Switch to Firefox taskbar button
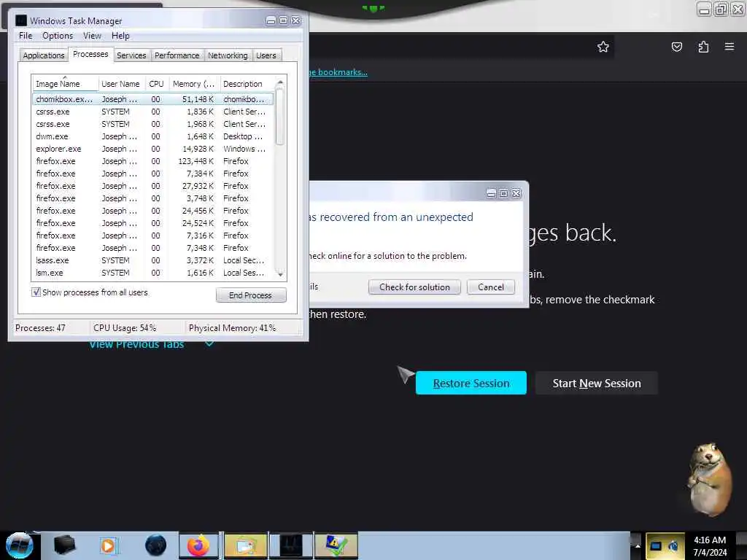 [198, 545]
